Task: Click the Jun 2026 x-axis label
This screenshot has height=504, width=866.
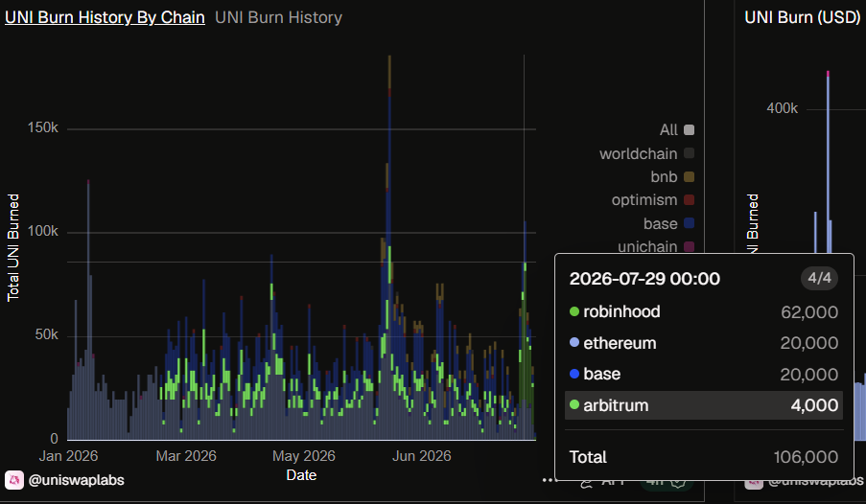Action: tap(421, 456)
